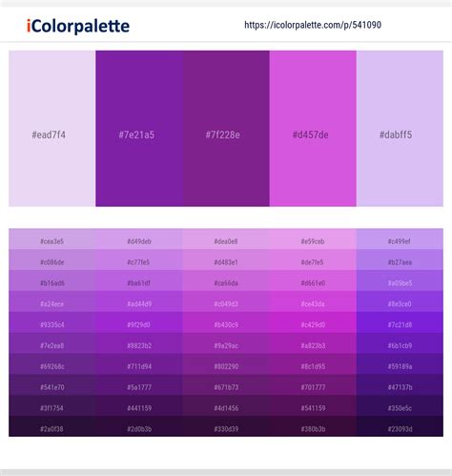
Task: Choose the #d457de large swatch
Action: point(313,129)
